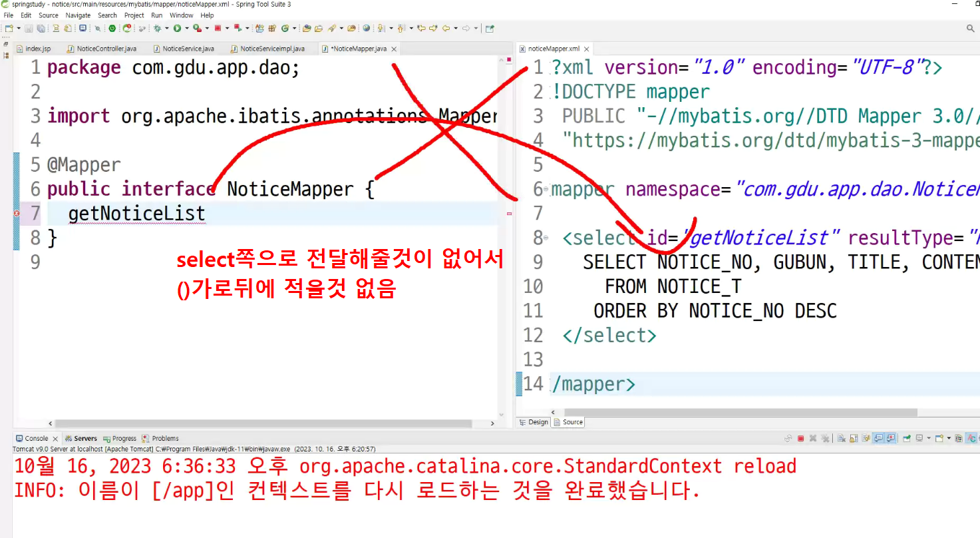Switch to the NoticeController.java tab
980x538 pixels.
pyautogui.click(x=102, y=49)
